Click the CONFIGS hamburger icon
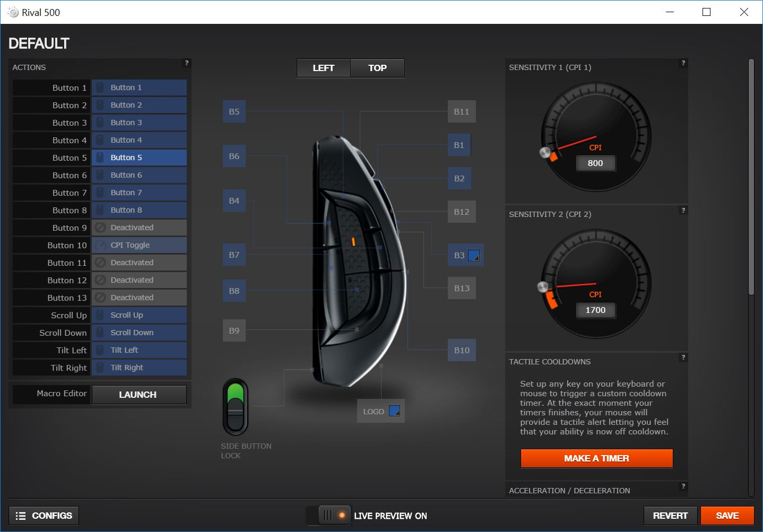The height and width of the screenshot is (532, 763). click(x=21, y=515)
